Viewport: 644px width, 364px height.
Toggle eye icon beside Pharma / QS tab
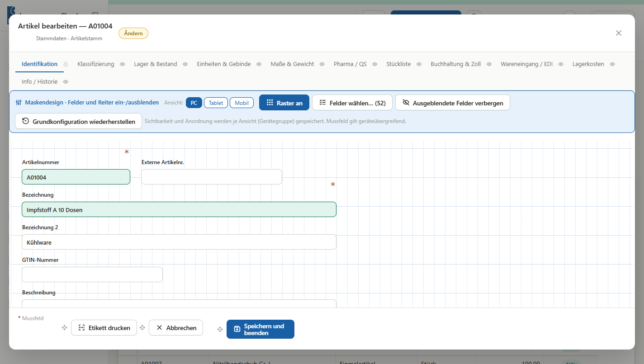[374, 64]
